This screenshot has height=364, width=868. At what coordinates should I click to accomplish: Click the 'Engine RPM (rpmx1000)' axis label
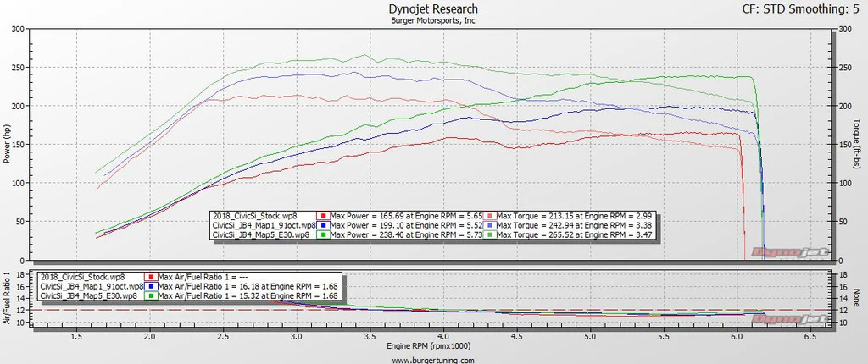pos(428,346)
